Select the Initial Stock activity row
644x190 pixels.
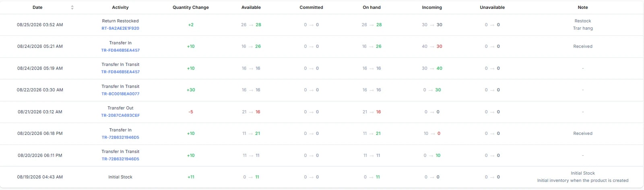click(x=322, y=177)
